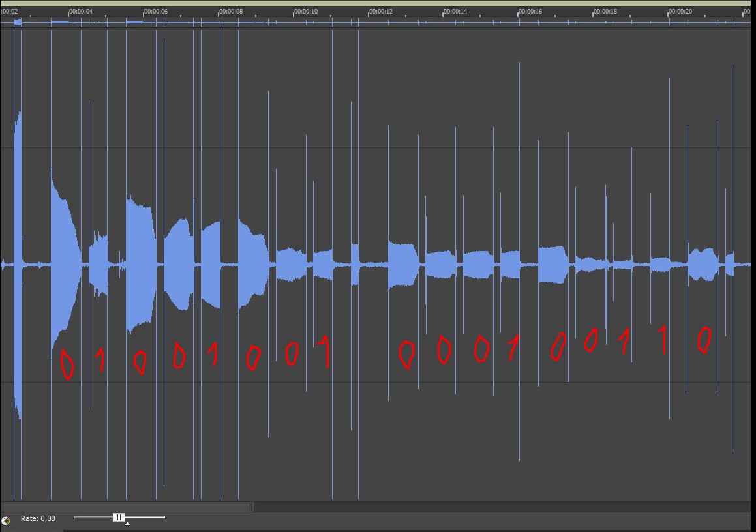
Task: Click the scrub tool speaker icon
Action: coord(6,520)
